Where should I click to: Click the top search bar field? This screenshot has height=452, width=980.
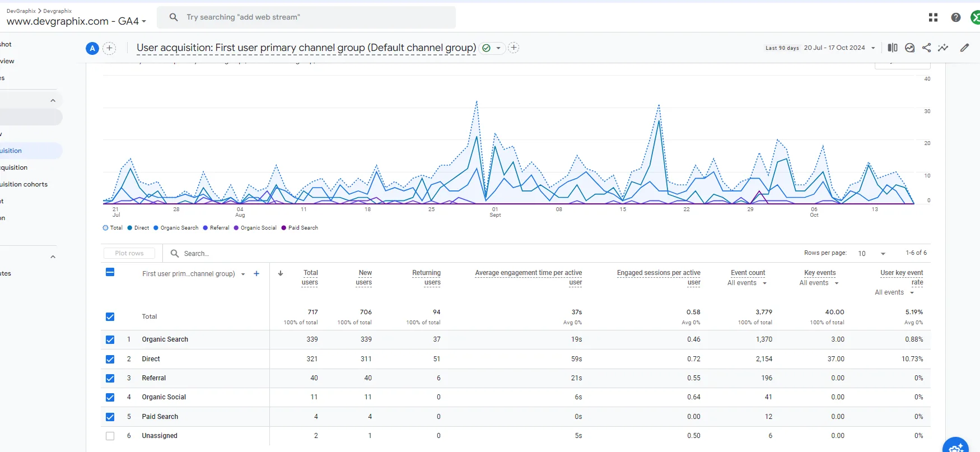tap(306, 17)
